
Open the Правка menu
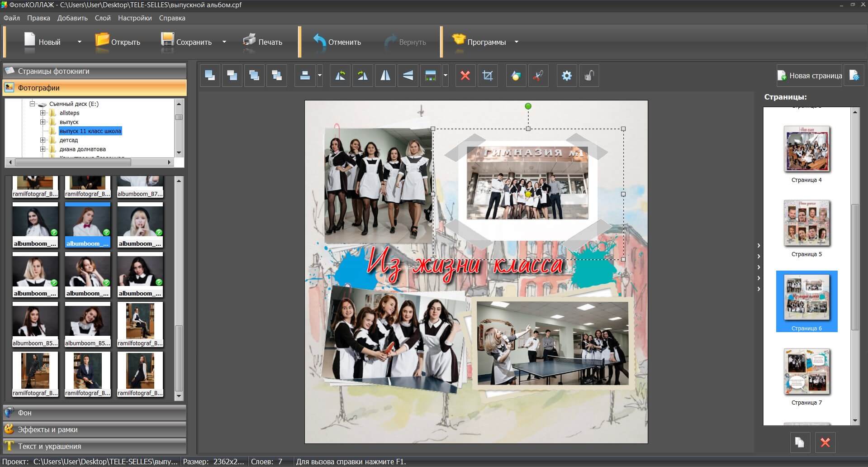(38, 18)
